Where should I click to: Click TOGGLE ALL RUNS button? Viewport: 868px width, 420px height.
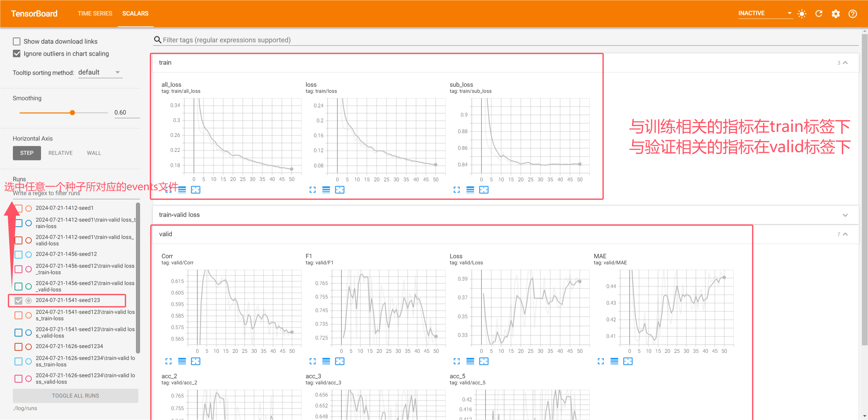coord(75,396)
